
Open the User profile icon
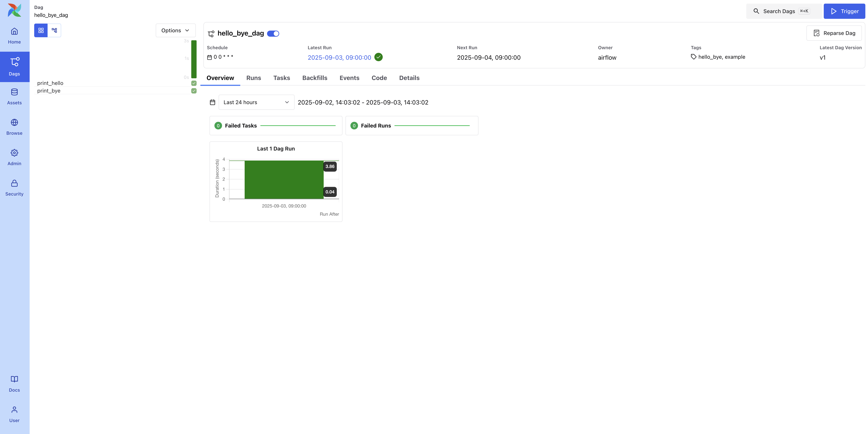pos(14,414)
